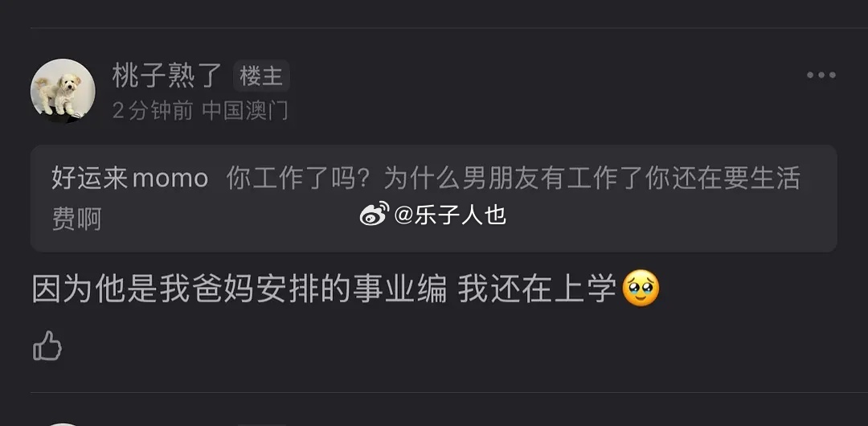
Task: Open the partially visible avatar at the bottom
Action: [63, 424]
